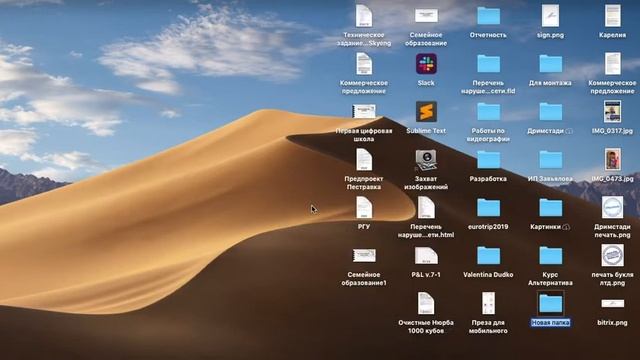Select the P&L v.7-1 document
This screenshot has width=640, height=360.
click(x=426, y=256)
